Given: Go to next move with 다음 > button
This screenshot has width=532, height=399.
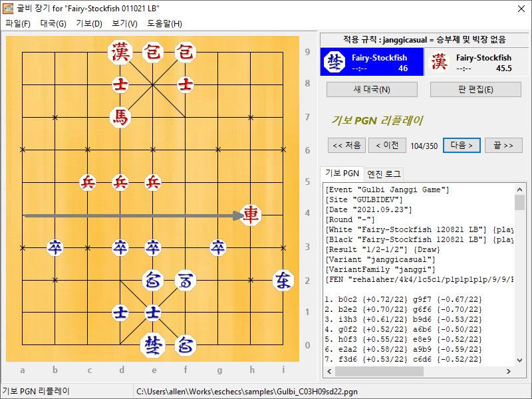Looking at the screenshot, I should [462, 145].
